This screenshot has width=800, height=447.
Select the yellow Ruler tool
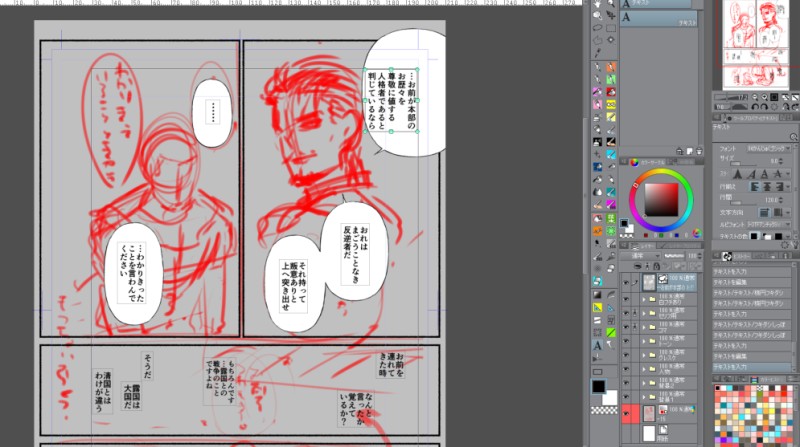coord(597,308)
